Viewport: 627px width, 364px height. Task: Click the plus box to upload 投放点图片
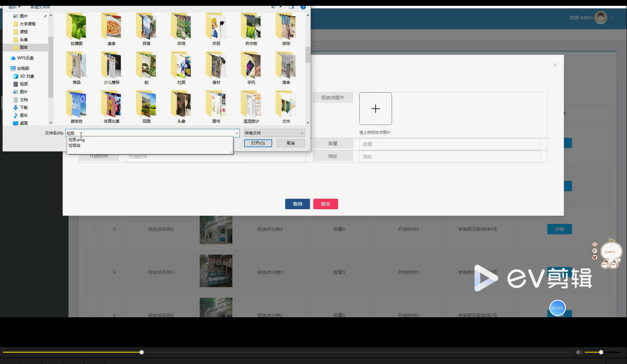click(376, 109)
